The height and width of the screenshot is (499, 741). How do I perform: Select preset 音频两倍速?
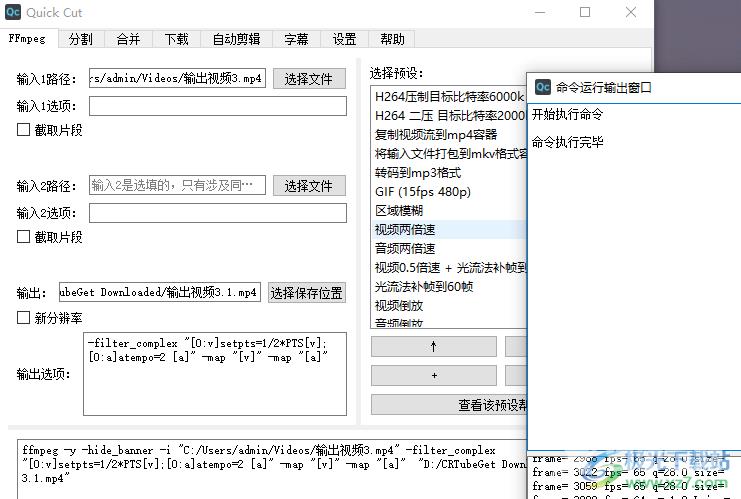(x=449, y=249)
